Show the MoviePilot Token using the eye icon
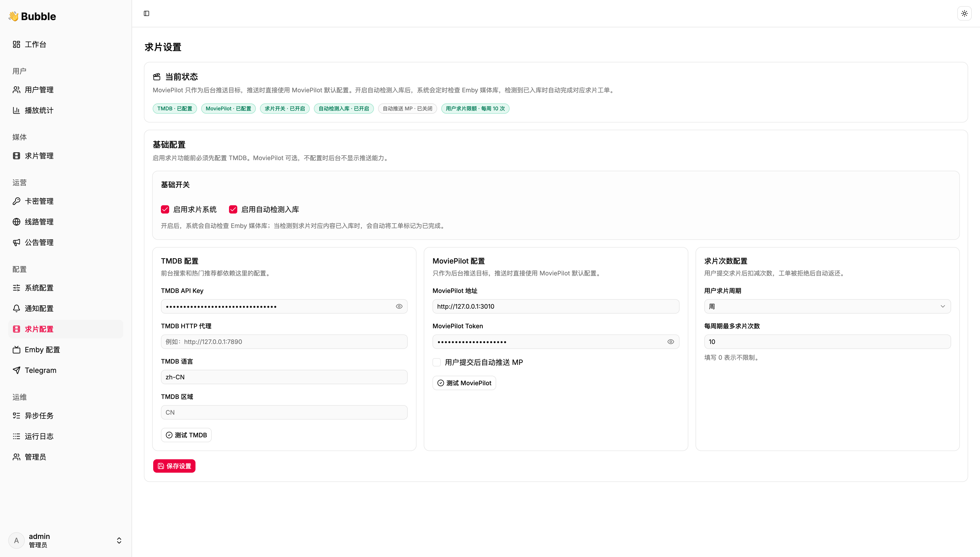 tap(671, 342)
